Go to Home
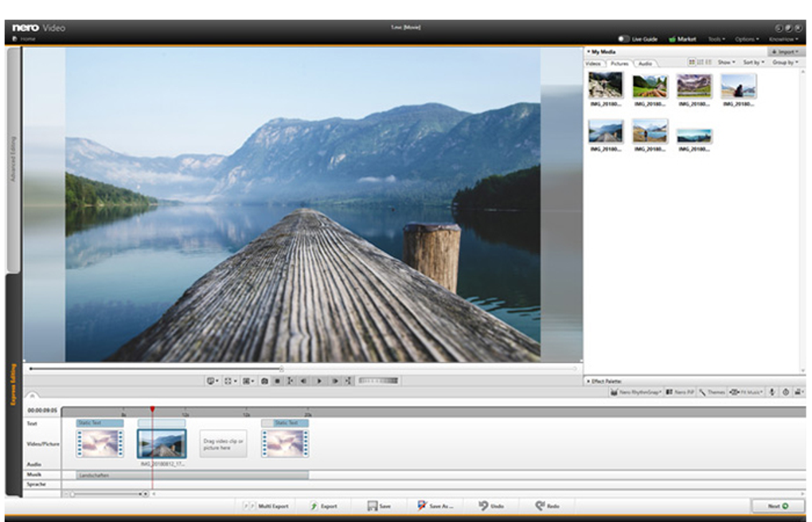The image size is (812, 522). click(24, 39)
